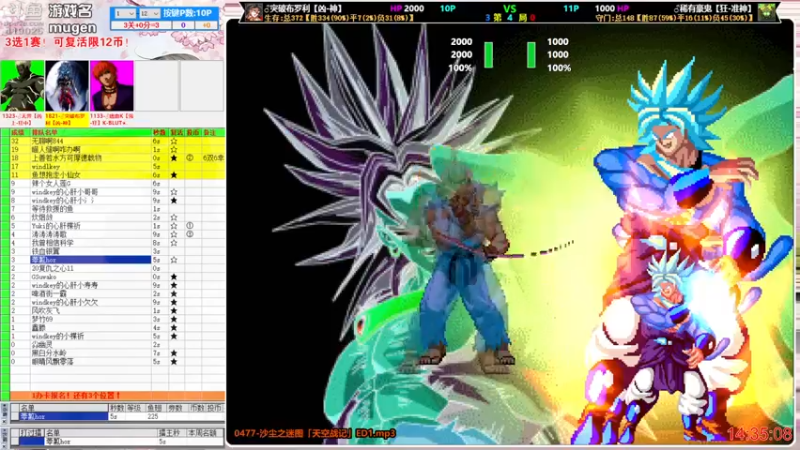Open the dropdown showing value 1
This screenshot has height=450, width=800.
(x=125, y=13)
